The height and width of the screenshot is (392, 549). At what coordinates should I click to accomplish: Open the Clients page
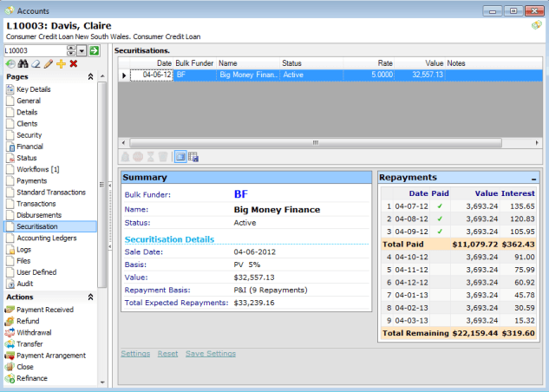[27, 123]
